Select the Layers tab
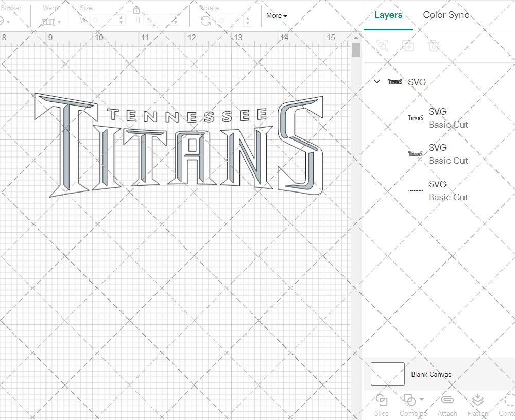Viewport: 515px width, 420px height. [388, 15]
